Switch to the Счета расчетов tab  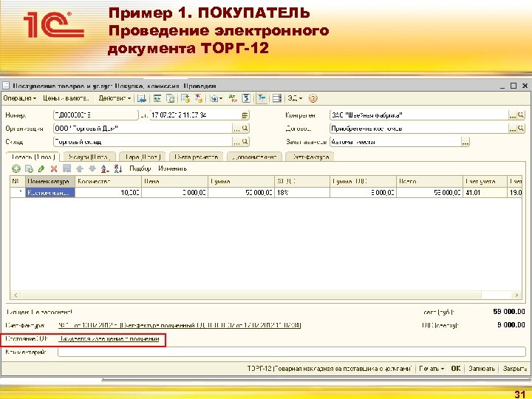[x=196, y=157]
